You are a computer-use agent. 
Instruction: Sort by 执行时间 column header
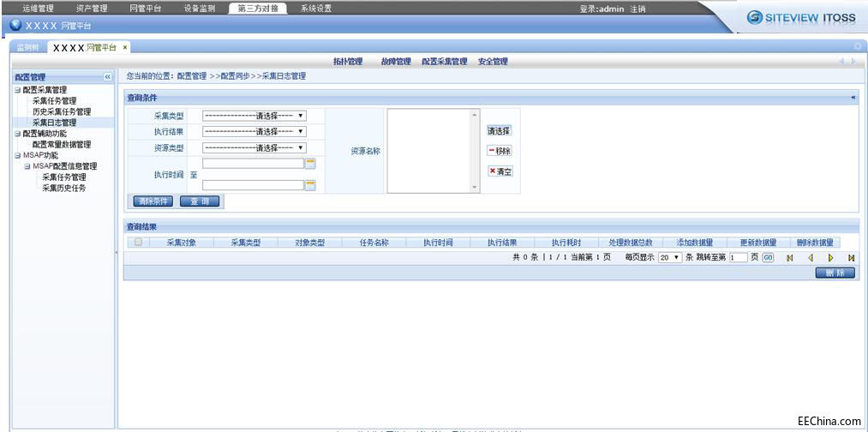[439, 243]
